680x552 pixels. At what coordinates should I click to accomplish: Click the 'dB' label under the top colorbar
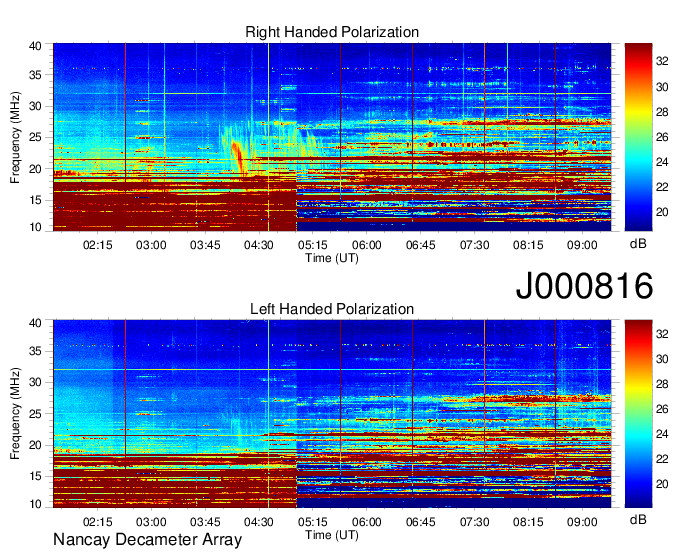click(x=638, y=244)
